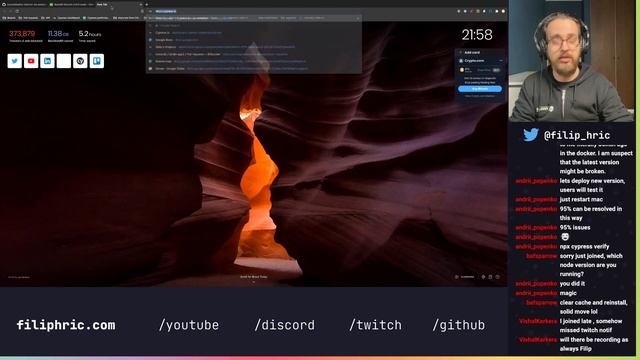The width and height of the screenshot is (640, 360).
Task: Open the blank white shortcut tile
Action: [64, 61]
